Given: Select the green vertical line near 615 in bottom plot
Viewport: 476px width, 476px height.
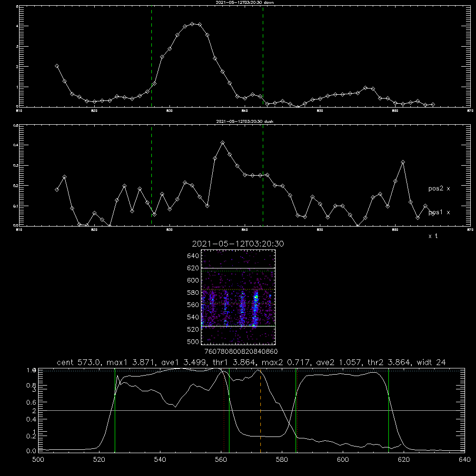Looking at the screenshot, I should pyautogui.click(x=388, y=410).
